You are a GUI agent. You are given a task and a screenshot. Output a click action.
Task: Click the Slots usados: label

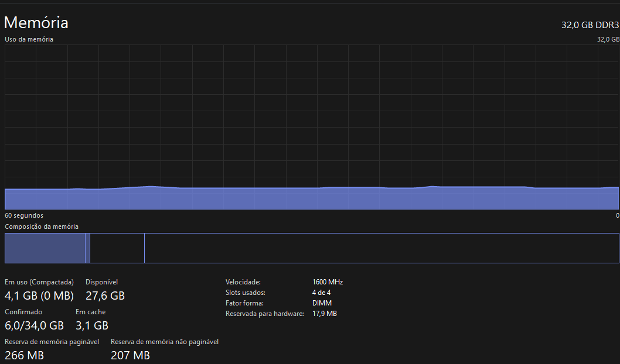[245, 293]
